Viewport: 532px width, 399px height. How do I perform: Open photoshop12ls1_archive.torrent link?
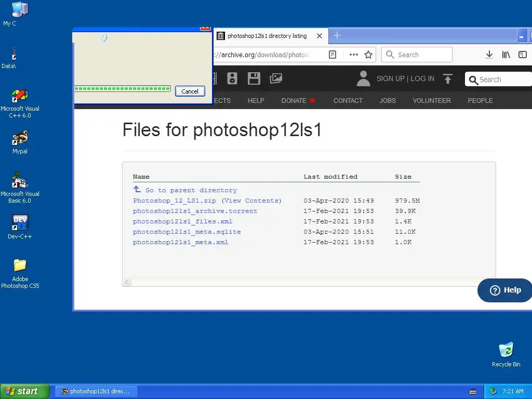pyautogui.click(x=195, y=211)
